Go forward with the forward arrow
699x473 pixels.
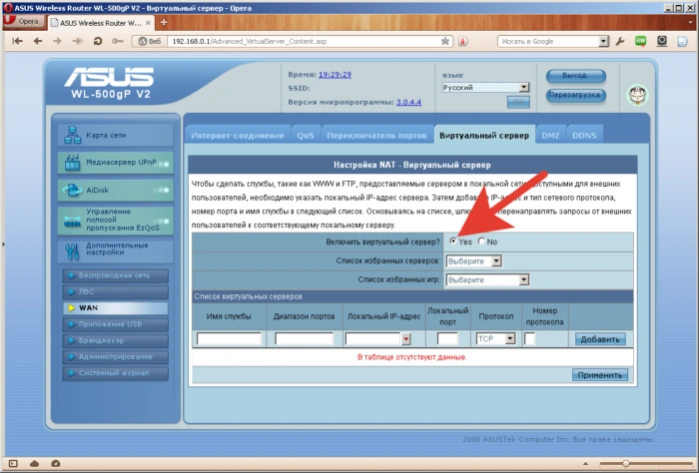coord(57,41)
